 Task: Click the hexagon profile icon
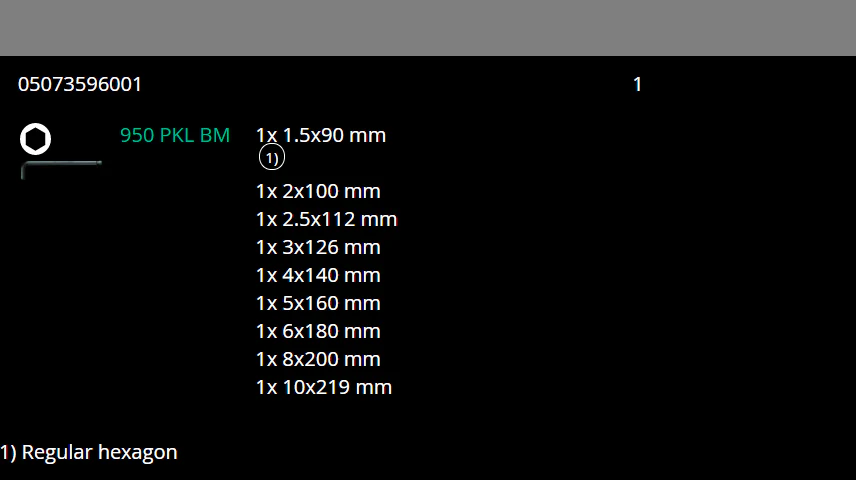pyautogui.click(x=35, y=139)
